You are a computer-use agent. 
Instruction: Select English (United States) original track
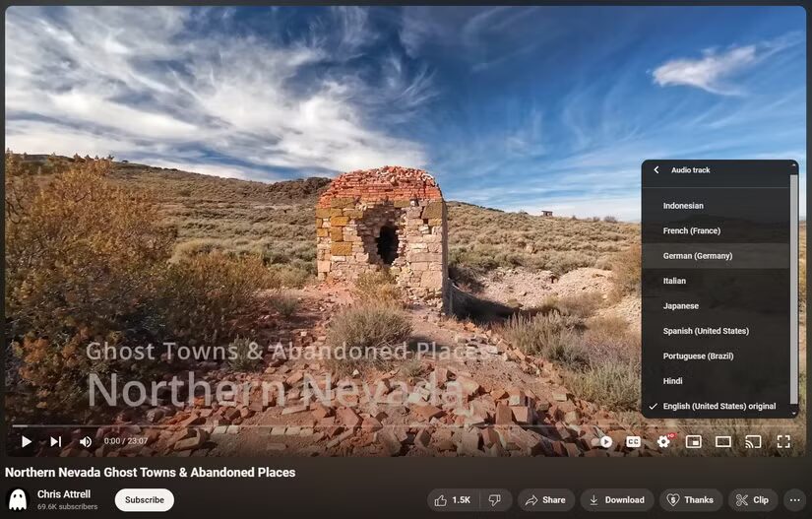(718, 407)
